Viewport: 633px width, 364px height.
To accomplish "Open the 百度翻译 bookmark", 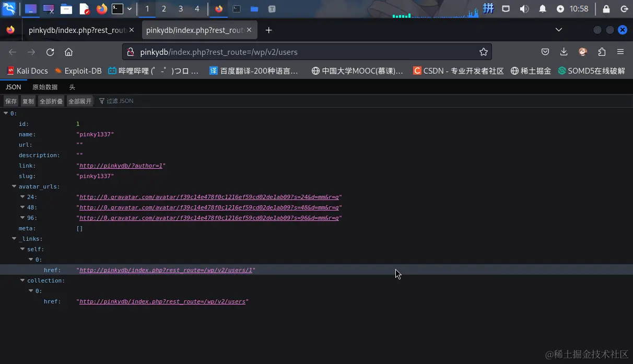I will (x=253, y=71).
